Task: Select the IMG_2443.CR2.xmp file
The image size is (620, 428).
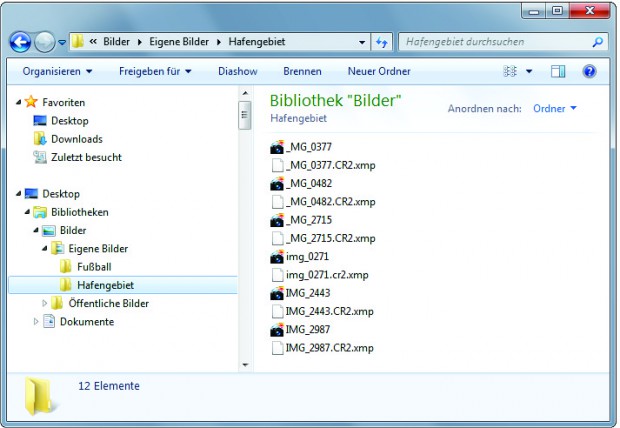Action: (x=322, y=311)
